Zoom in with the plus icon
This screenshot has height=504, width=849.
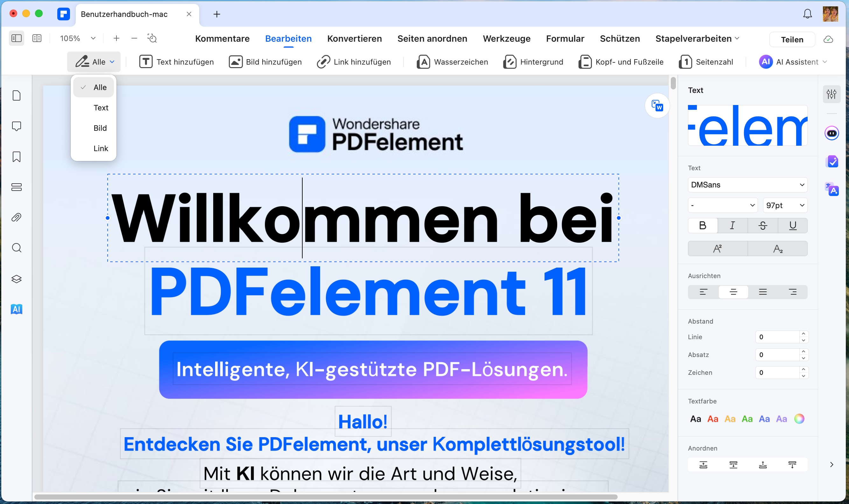(116, 38)
